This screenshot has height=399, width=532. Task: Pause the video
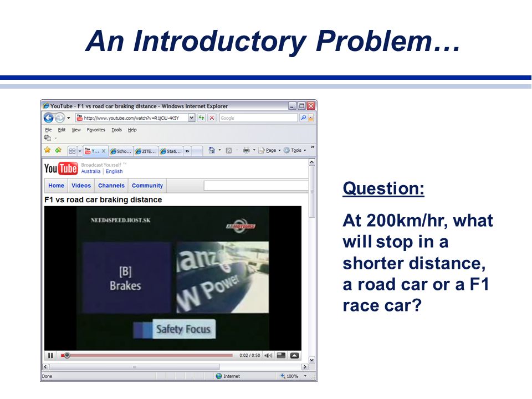coord(50,355)
